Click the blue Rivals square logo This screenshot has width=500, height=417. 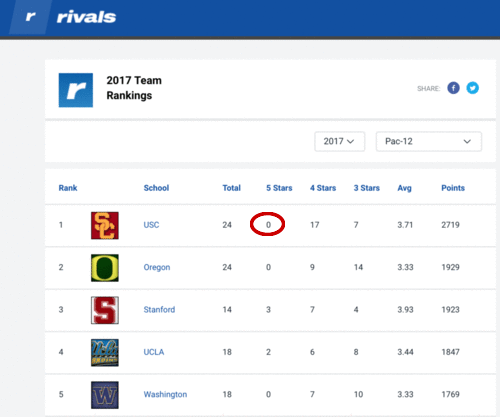coord(76,90)
